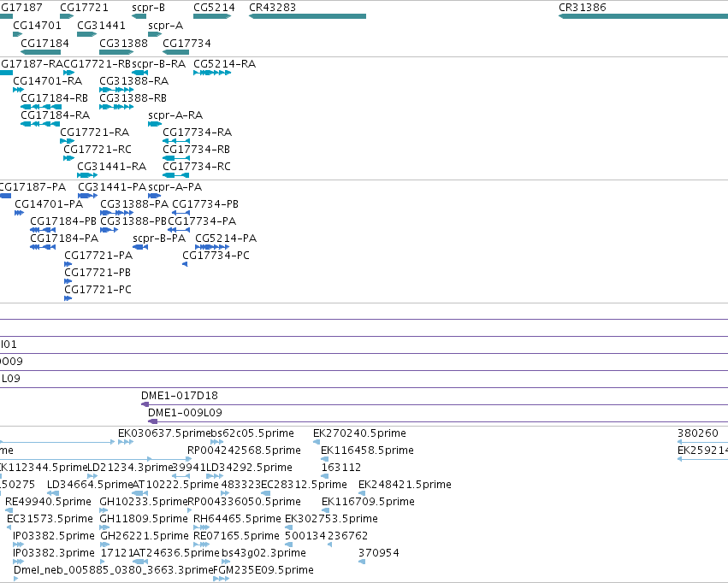Open EST bs62c05.5prime
Image resolution: width=728 pixels, height=583 pixels.
(216, 442)
